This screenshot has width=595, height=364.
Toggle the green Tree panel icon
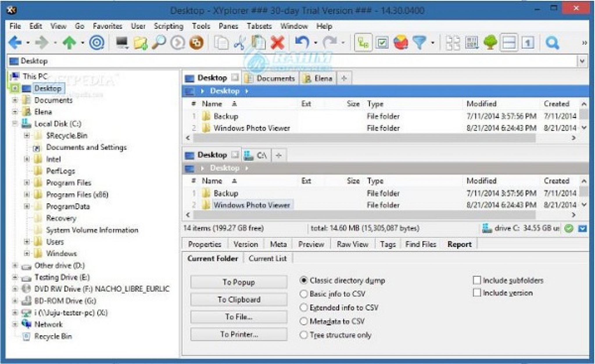pyautogui.click(x=490, y=43)
